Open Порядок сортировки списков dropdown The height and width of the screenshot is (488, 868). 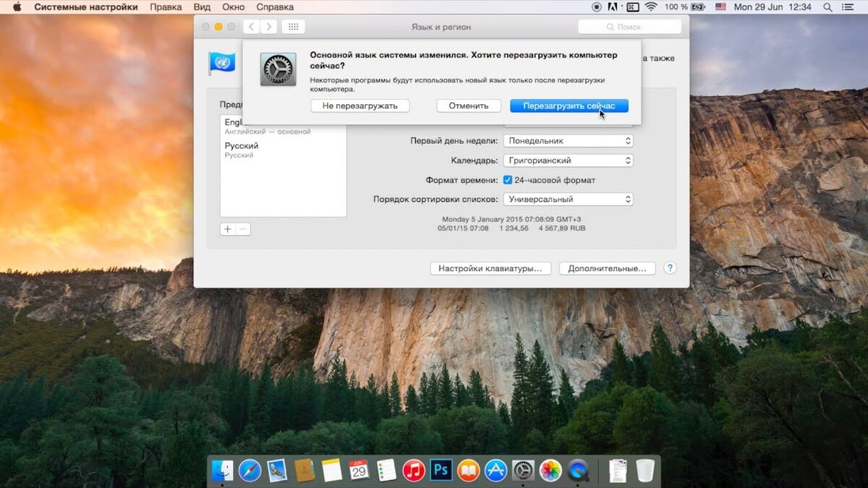point(569,200)
